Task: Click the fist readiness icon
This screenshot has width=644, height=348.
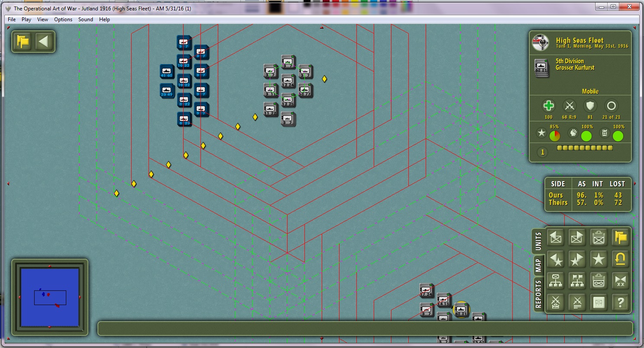Action: pos(573,133)
